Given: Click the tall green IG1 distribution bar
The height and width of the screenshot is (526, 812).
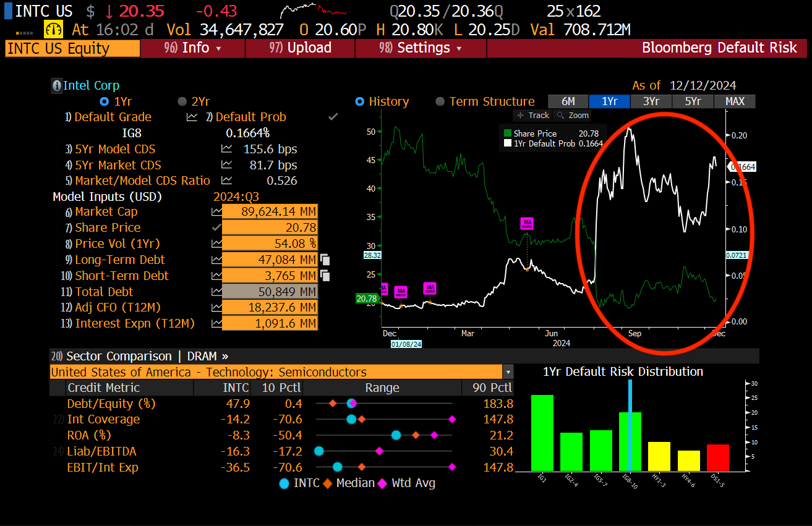Looking at the screenshot, I should click(542, 433).
